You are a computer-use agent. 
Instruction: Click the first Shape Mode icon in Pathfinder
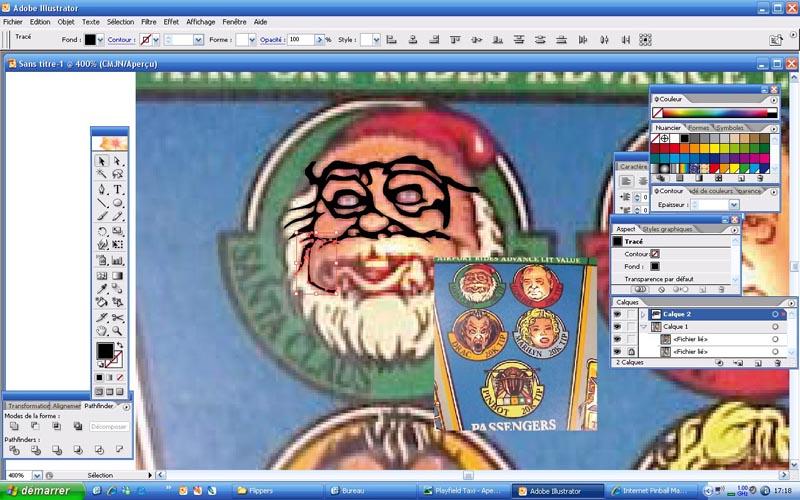14,426
